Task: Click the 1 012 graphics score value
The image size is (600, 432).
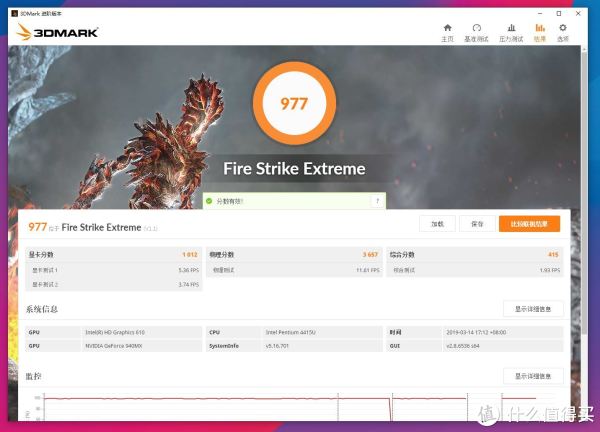Action: 190,254
